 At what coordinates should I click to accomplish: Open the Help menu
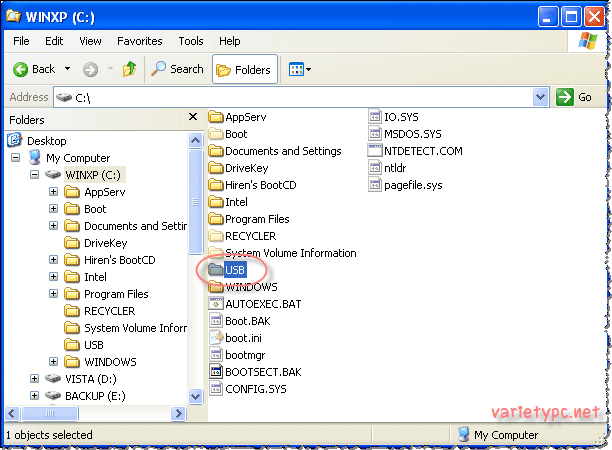click(x=230, y=41)
